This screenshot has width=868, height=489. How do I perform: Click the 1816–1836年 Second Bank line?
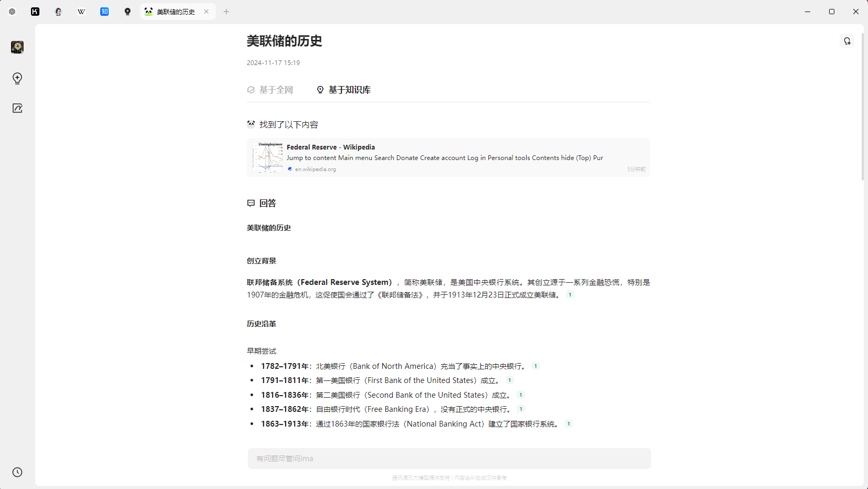click(387, 395)
